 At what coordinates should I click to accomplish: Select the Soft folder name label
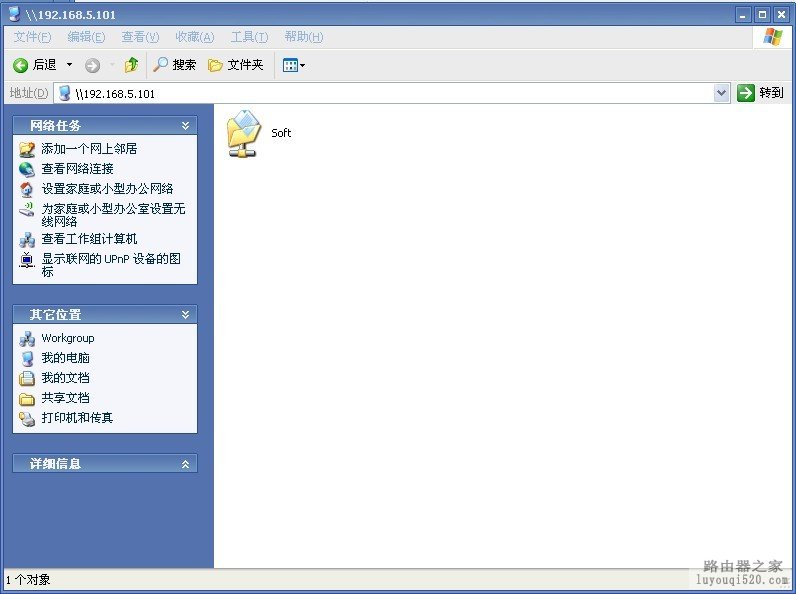point(281,133)
